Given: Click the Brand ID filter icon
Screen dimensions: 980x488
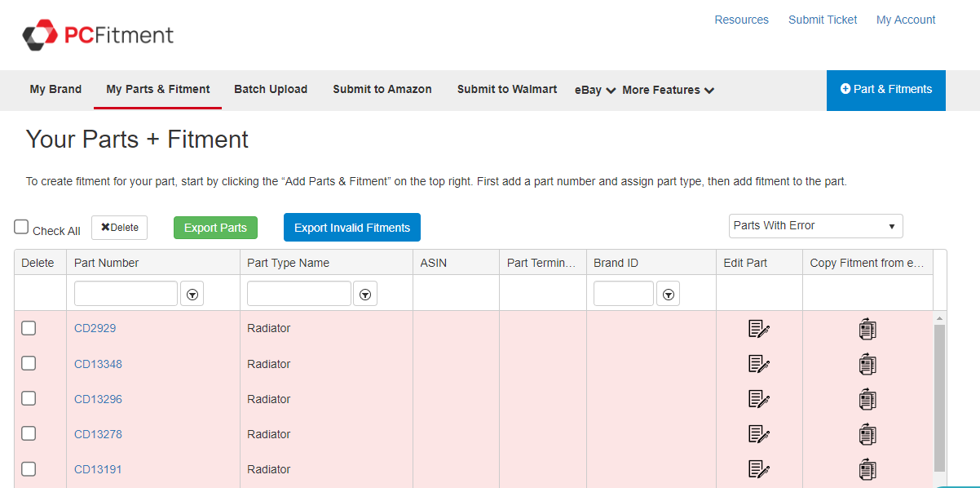Looking at the screenshot, I should coord(669,295).
